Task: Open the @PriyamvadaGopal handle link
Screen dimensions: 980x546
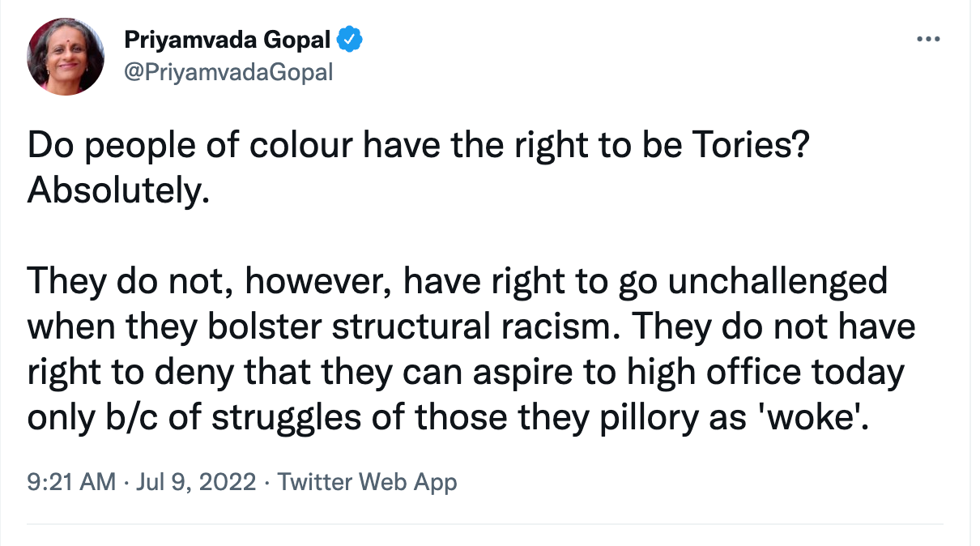Action: click(228, 71)
